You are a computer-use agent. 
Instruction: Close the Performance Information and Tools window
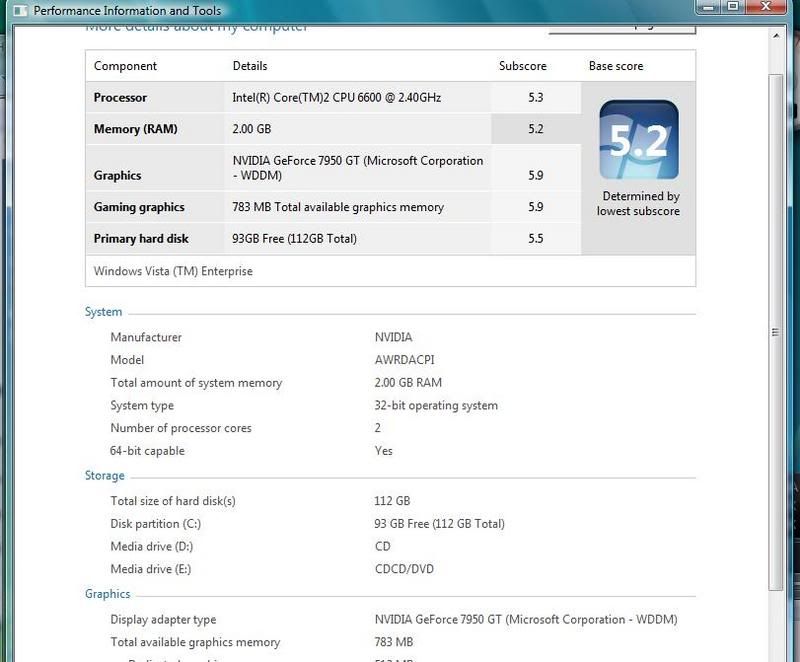pos(765,7)
